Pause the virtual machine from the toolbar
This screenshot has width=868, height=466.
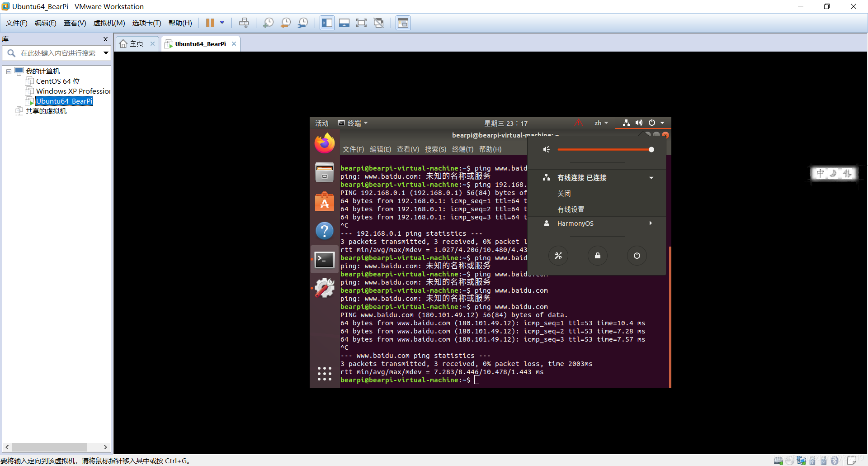[x=210, y=23]
